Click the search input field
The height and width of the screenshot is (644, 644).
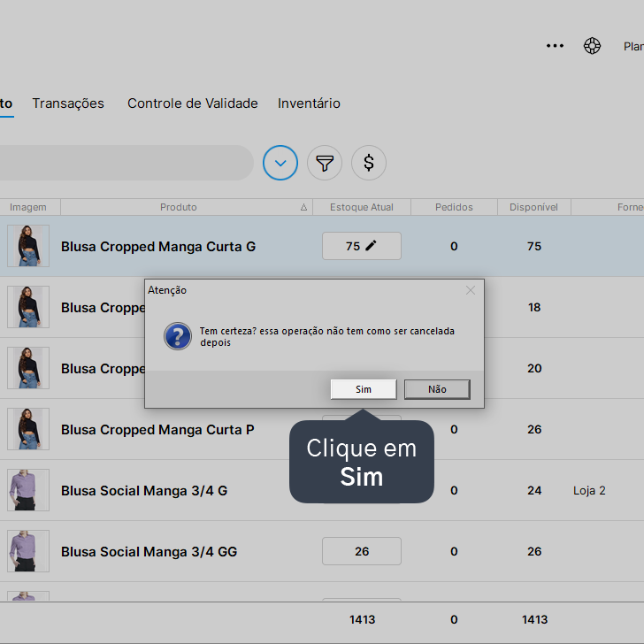coord(126,163)
